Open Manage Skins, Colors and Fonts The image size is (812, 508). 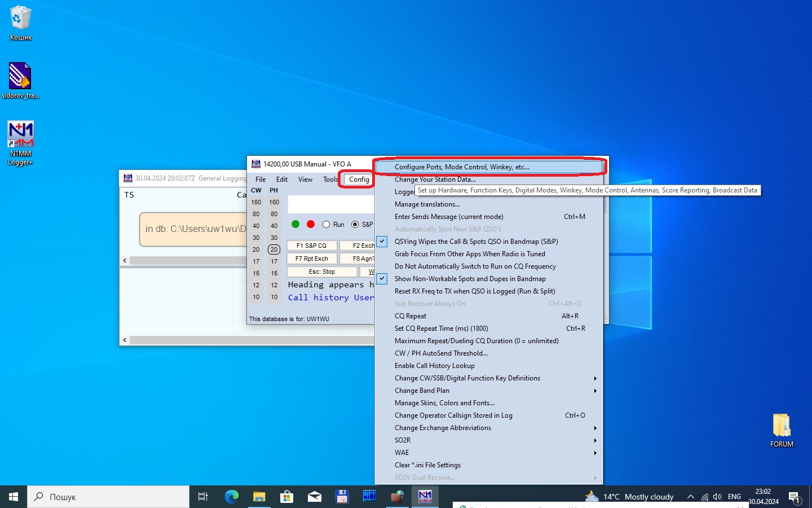[x=489, y=403]
